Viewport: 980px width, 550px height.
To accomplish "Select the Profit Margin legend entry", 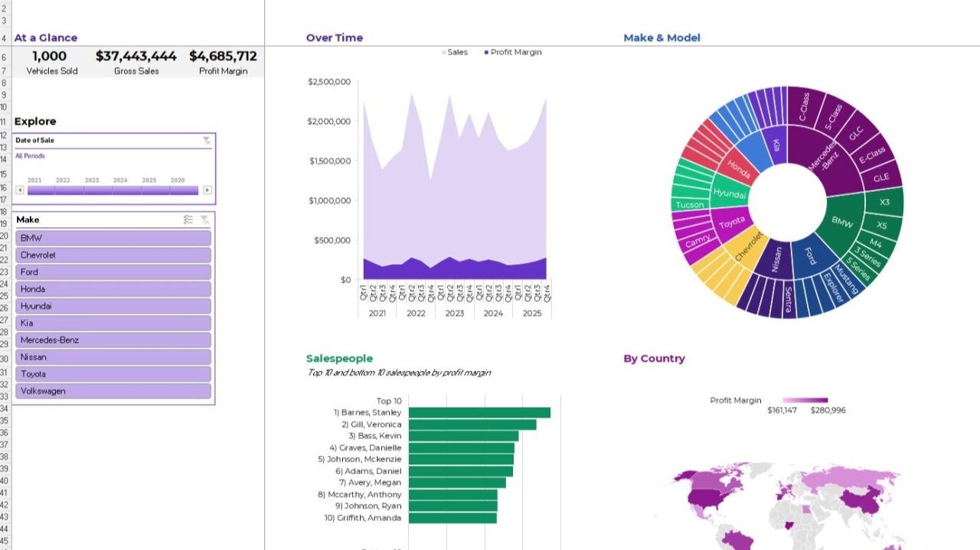I will [512, 52].
